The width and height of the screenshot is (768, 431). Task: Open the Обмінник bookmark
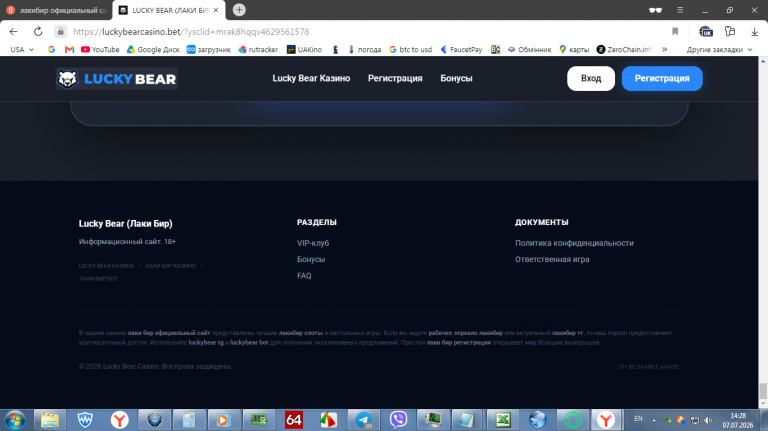click(x=529, y=49)
